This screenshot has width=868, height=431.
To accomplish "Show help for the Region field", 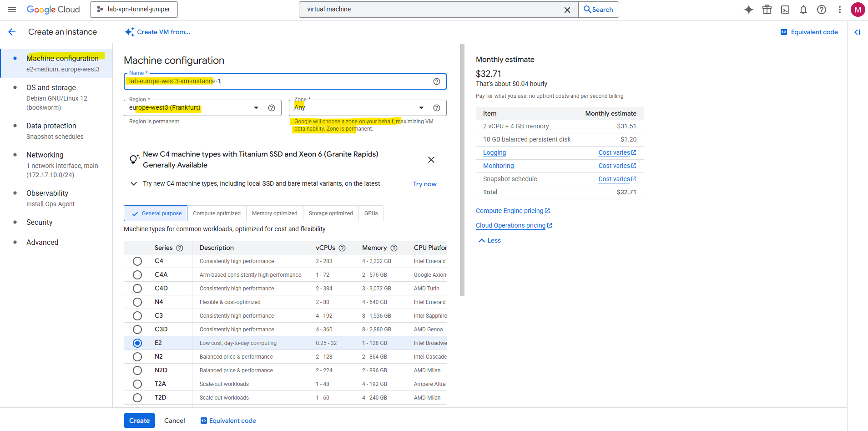I will 272,108.
